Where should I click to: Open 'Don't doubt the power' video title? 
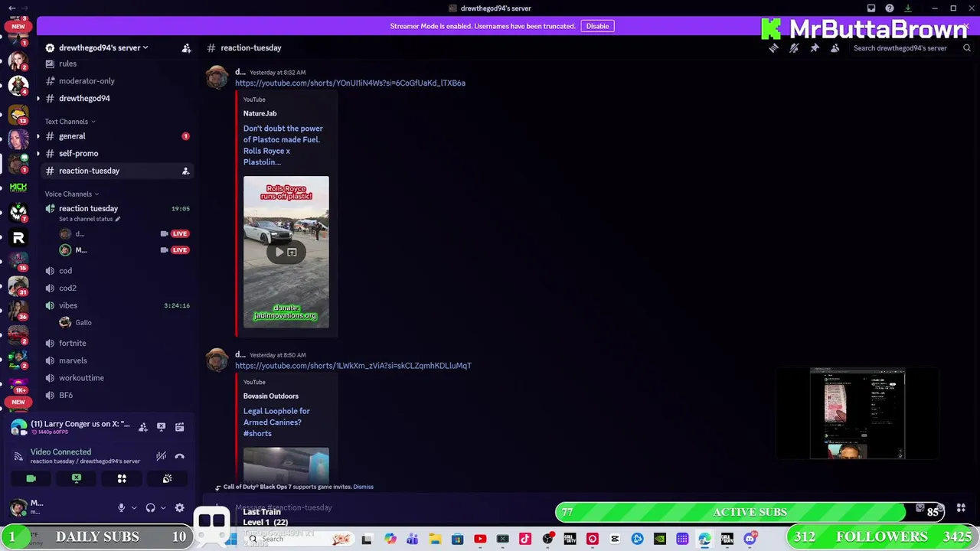283,145
